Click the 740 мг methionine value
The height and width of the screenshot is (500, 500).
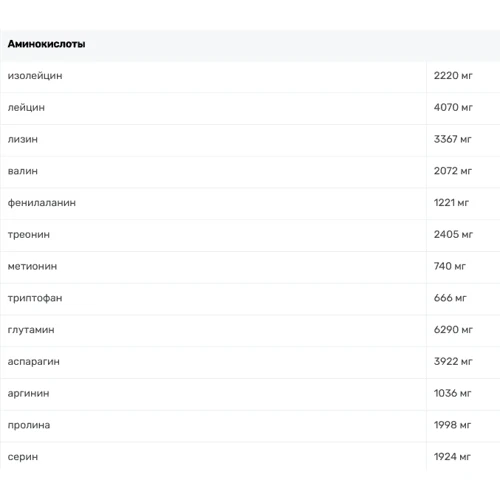click(x=449, y=266)
